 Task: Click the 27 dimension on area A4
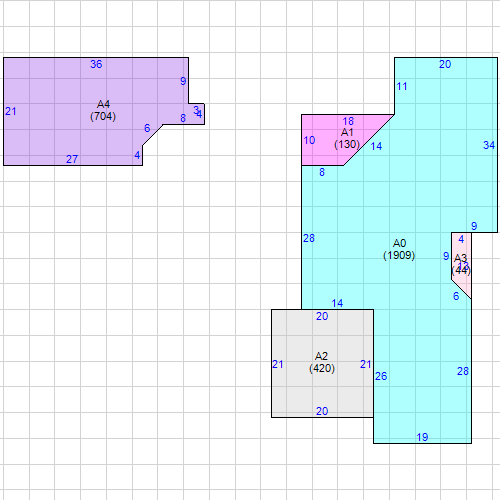(x=72, y=159)
